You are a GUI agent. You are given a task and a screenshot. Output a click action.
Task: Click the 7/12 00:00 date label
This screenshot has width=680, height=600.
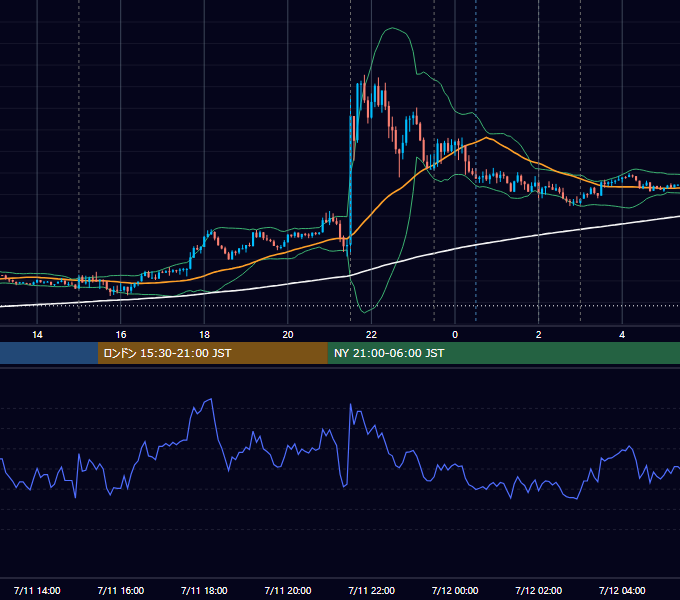pos(455,590)
